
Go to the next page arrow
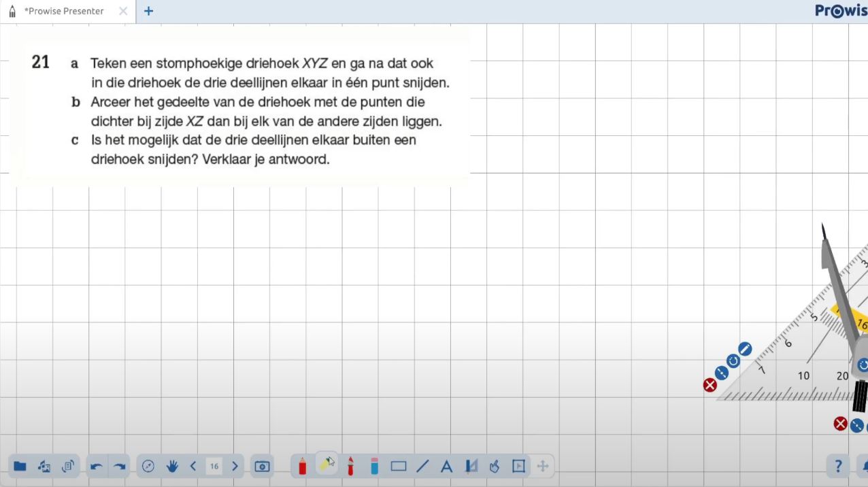[x=235, y=466]
